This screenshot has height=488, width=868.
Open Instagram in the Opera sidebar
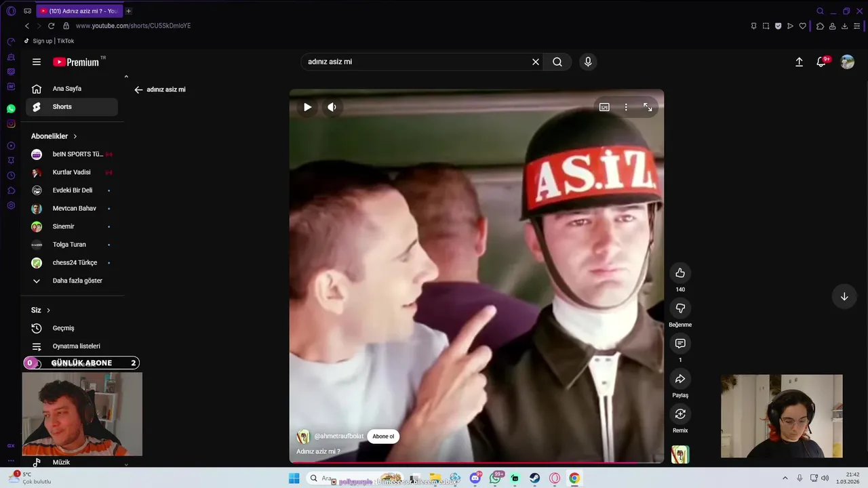click(x=11, y=123)
